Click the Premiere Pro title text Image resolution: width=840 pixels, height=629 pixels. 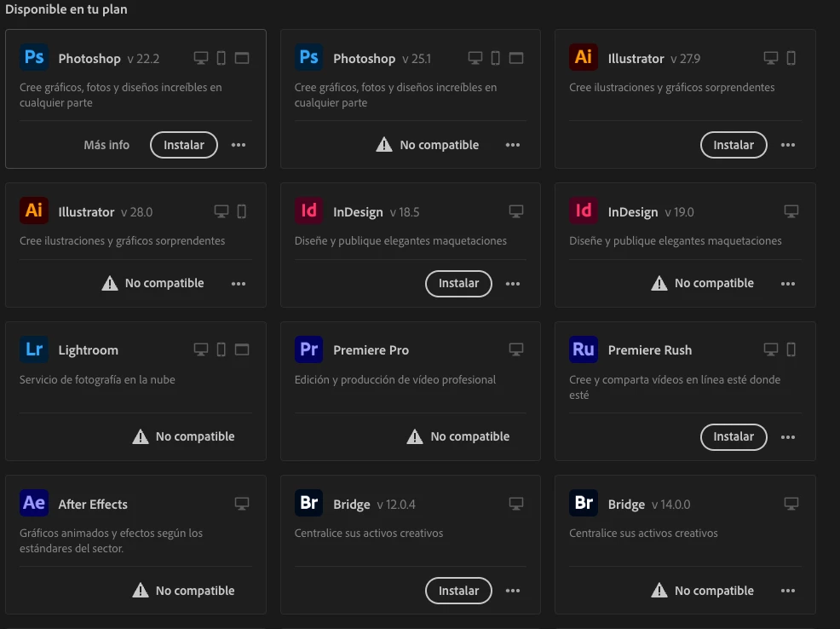(371, 349)
